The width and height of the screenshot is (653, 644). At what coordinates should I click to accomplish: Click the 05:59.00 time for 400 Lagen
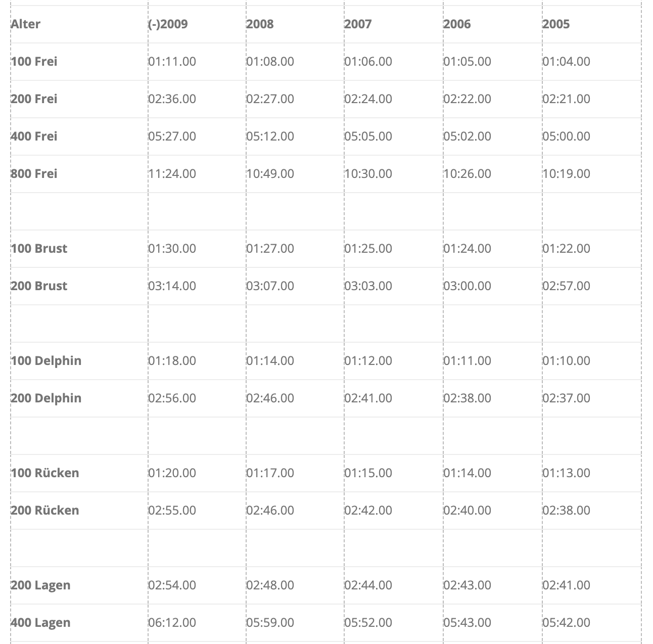[270, 623]
